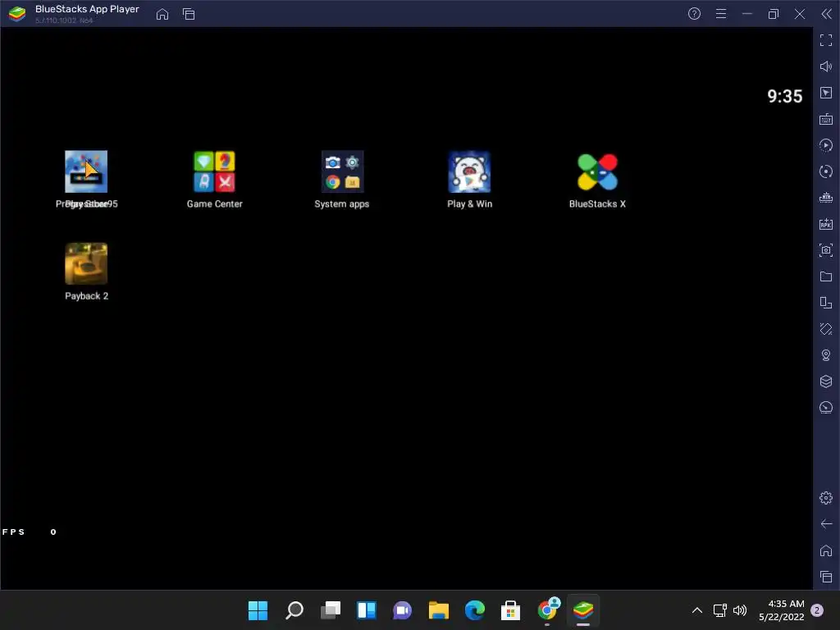Viewport: 840px width, 630px height.
Task: Open the BlueStacks help icon
Action: pos(694,14)
